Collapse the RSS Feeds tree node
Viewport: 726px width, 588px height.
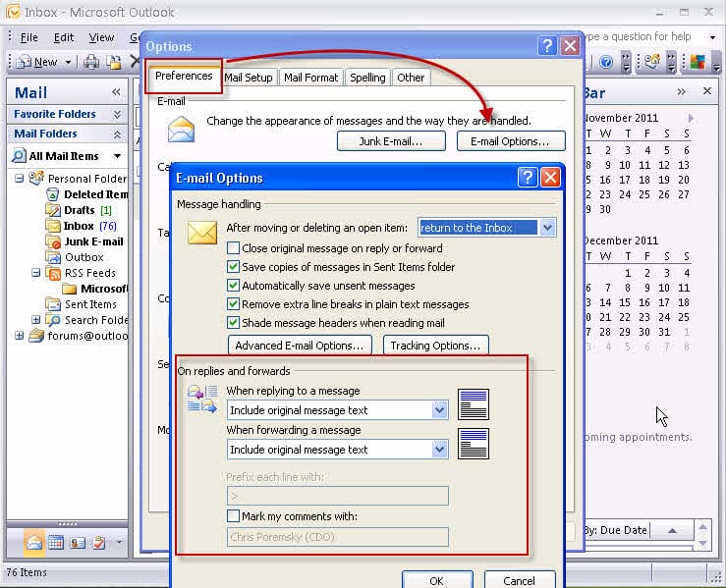[35, 273]
